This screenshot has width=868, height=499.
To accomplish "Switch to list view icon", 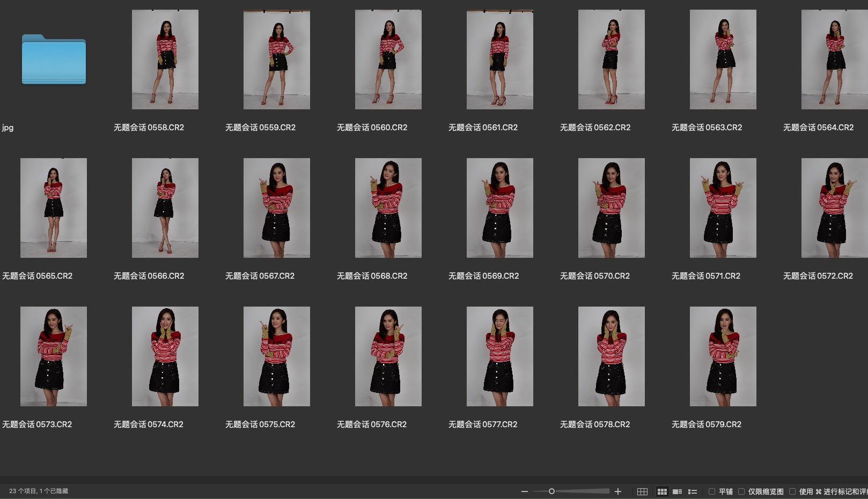I will tap(693, 491).
